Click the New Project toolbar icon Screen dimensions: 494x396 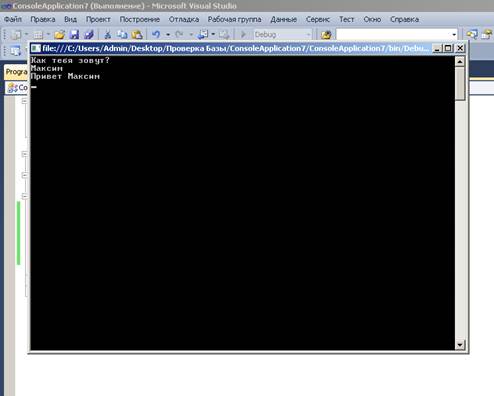(16, 34)
